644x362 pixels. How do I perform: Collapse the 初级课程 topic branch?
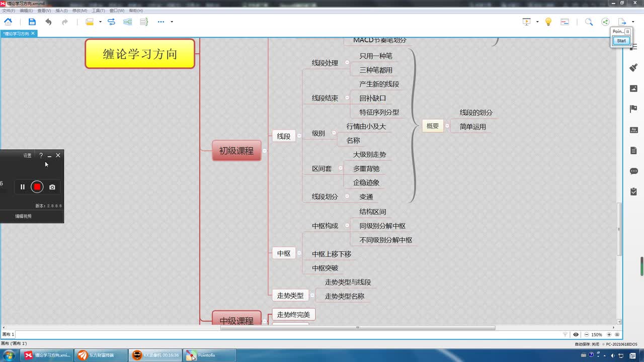(265, 151)
